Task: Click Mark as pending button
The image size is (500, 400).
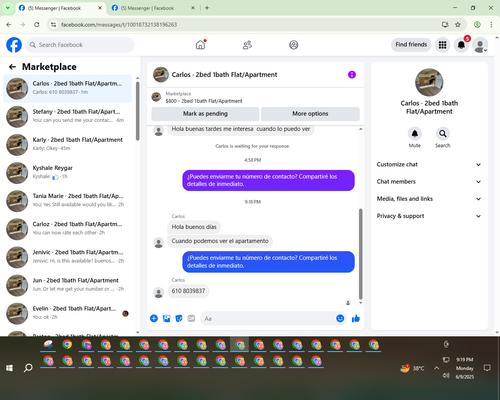Action: 205,114
